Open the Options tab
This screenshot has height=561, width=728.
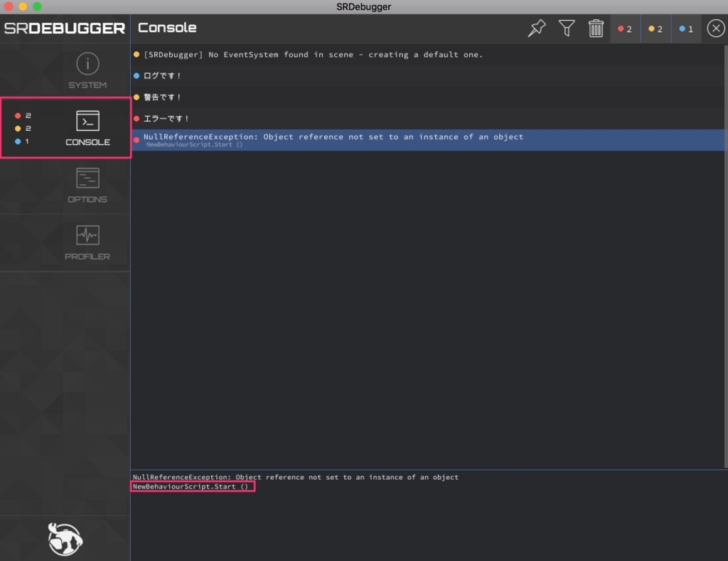[x=65, y=186]
